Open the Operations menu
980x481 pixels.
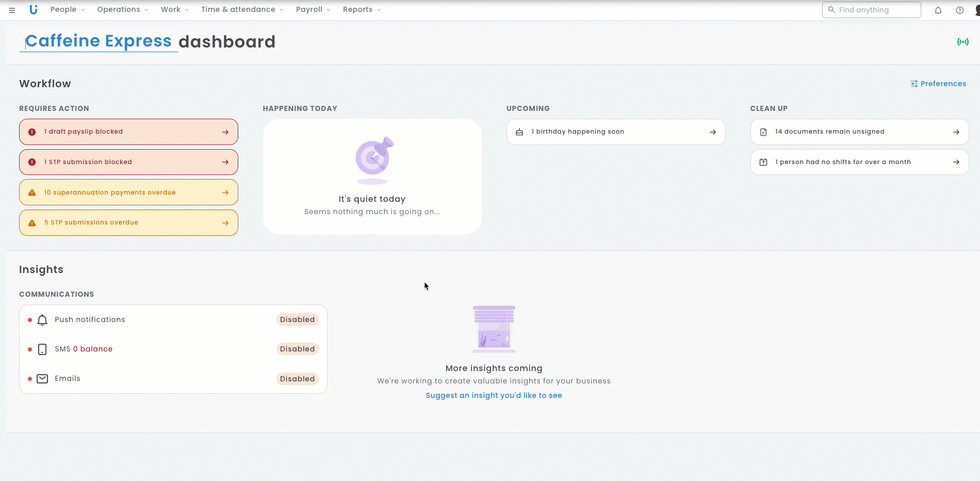123,10
